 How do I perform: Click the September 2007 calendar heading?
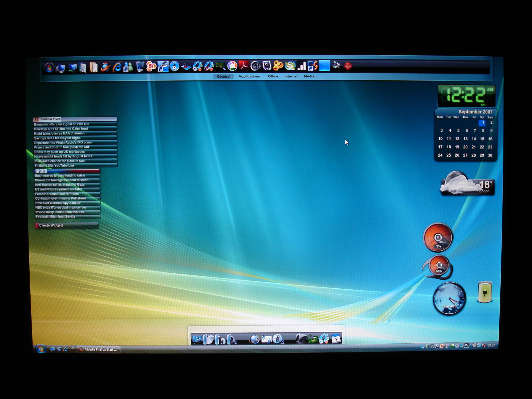point(476,112)
